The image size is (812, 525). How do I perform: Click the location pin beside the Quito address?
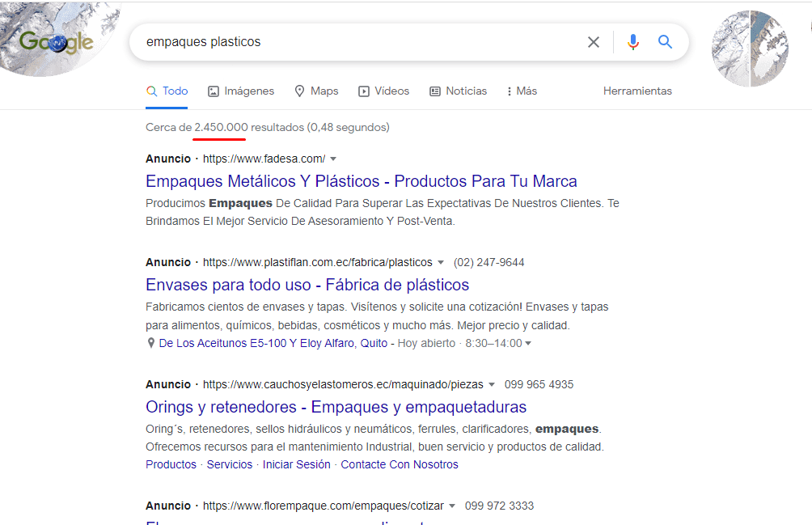tap(150, 343)
